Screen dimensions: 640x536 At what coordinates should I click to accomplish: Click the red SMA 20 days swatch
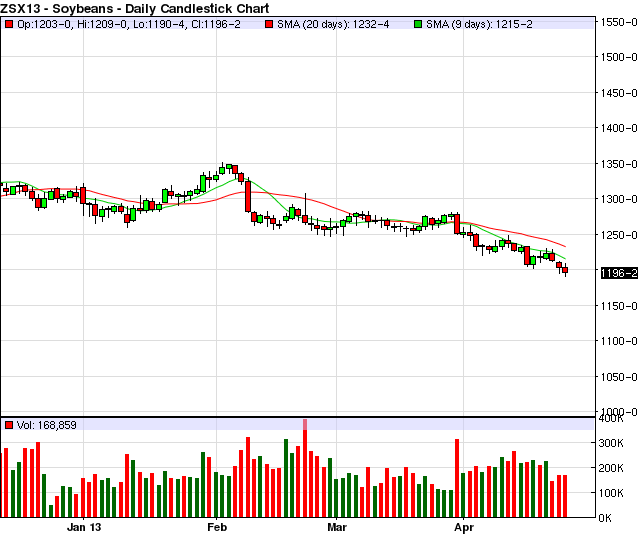[x=269, y=24]
